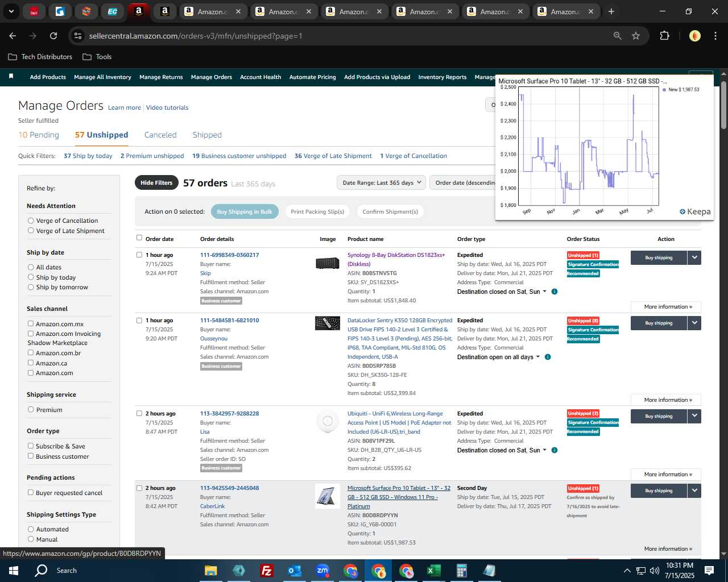Image resolution: width=728 pixels, height=582 pixels.
Task: Select Ship by tomorrow radio option
Action: (31, 287)
